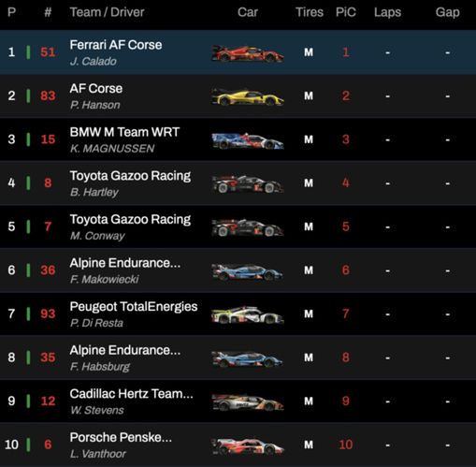Select the yellow AF Corse #83 car image
Viewport: 476px width, 467px height.
point(248,97)
